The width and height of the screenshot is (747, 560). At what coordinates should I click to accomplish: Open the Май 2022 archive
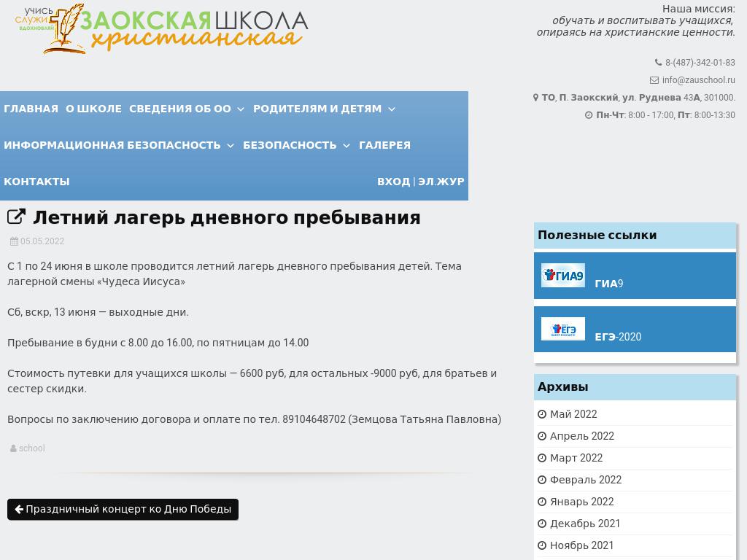click(573, 414)
